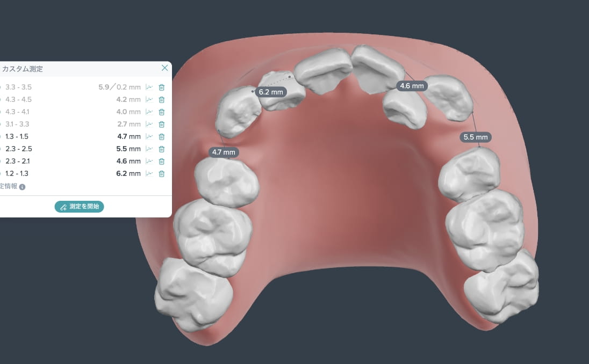Image resolution: width=589 pixels, height=364 pixels.
Task: Click trash icon for 1.3 - 1.5 row
Action: (x=162, y=137)
